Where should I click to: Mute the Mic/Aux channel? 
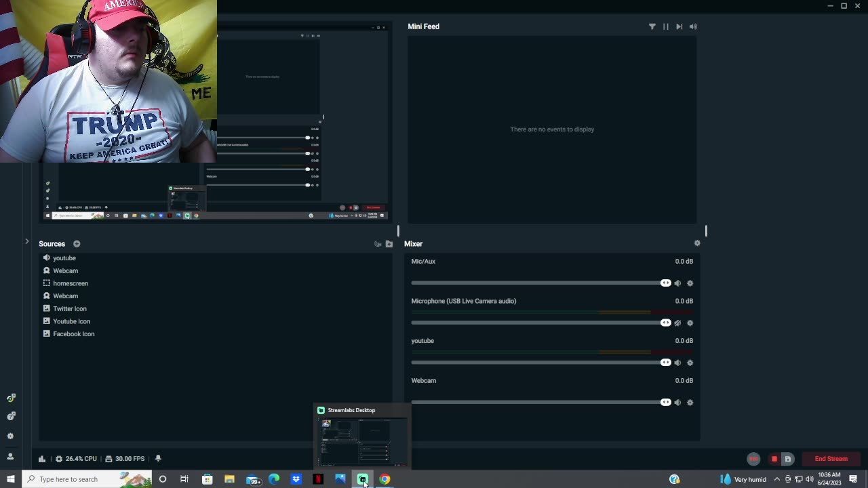677,283
